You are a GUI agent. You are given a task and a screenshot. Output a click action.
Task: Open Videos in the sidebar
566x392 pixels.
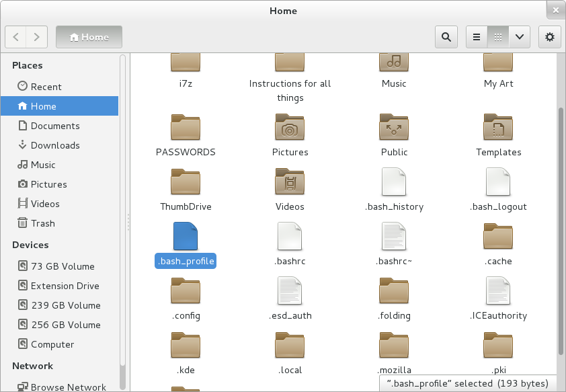point(60,204)
